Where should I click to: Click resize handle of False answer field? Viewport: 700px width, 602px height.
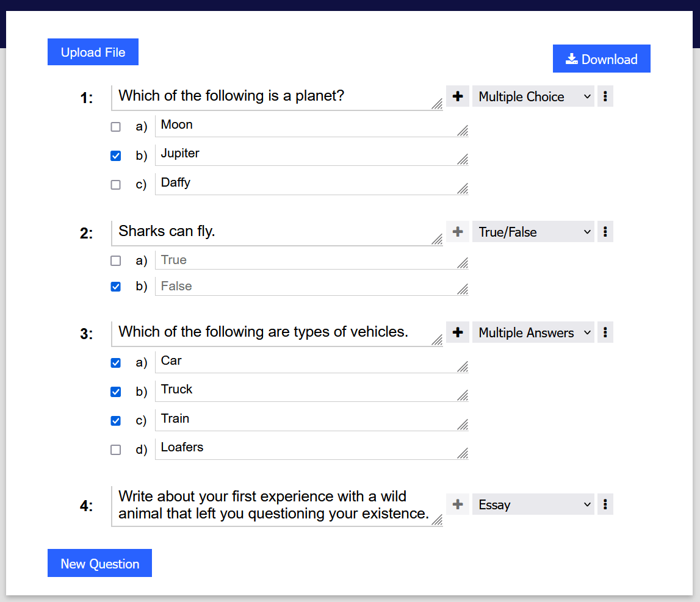click(x=463, y=289)
